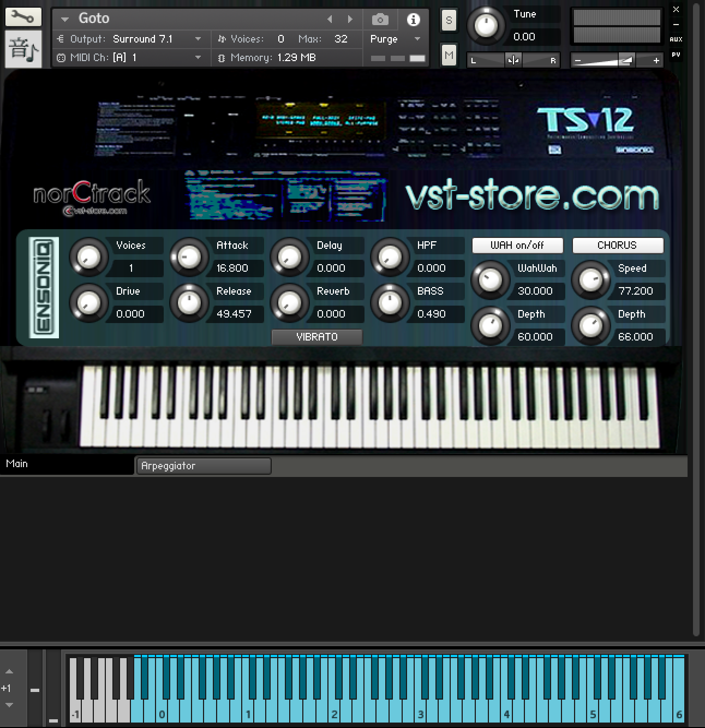Click the chorus Depth value 66.000
The image size is (705, 728).
click(x=636, y=337)
